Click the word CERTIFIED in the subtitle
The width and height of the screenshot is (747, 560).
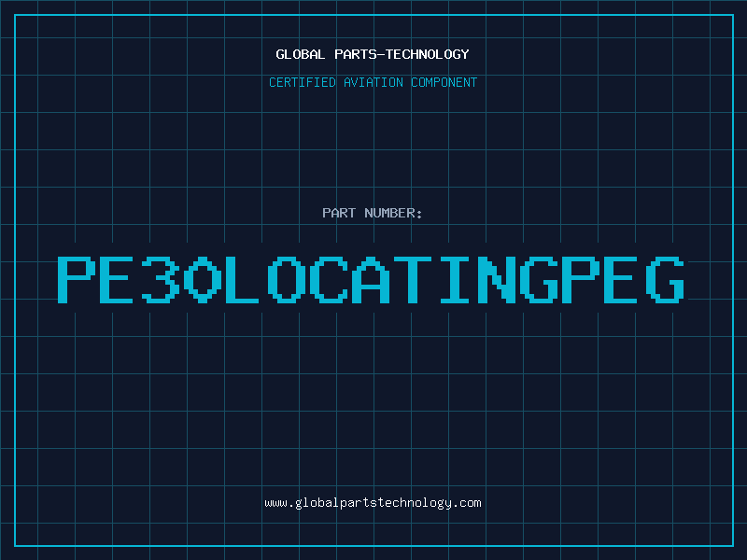(x=303, y=82)
